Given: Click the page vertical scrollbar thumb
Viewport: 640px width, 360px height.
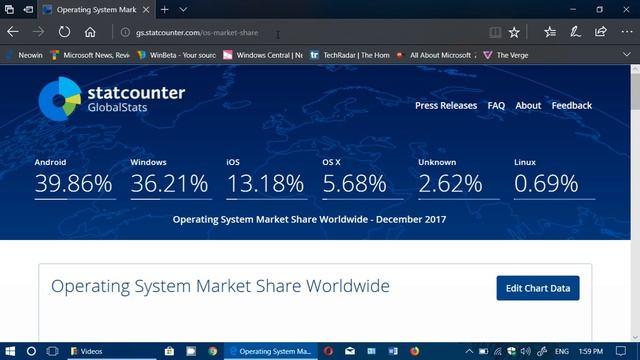Looking at the screenshot, I should pos(635,92).
